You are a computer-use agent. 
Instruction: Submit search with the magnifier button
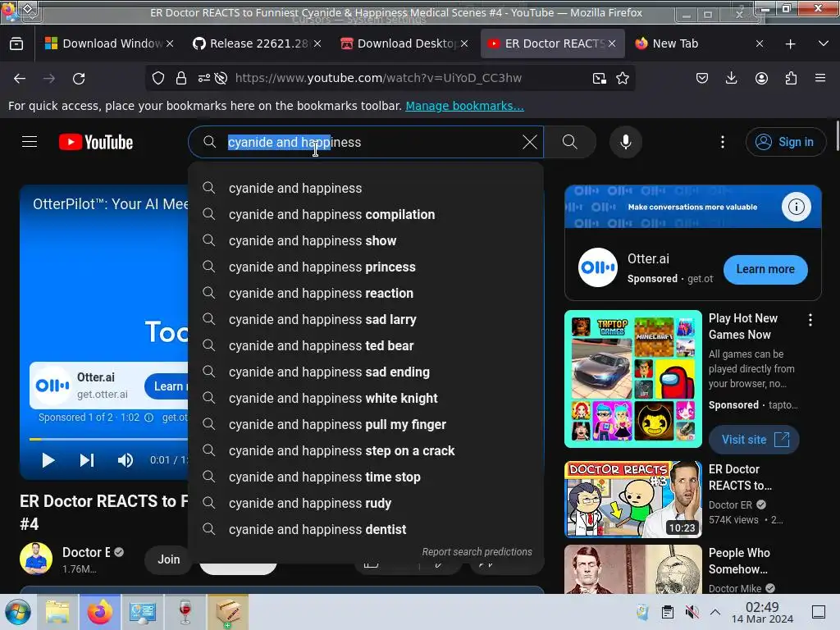click(570, 142)
